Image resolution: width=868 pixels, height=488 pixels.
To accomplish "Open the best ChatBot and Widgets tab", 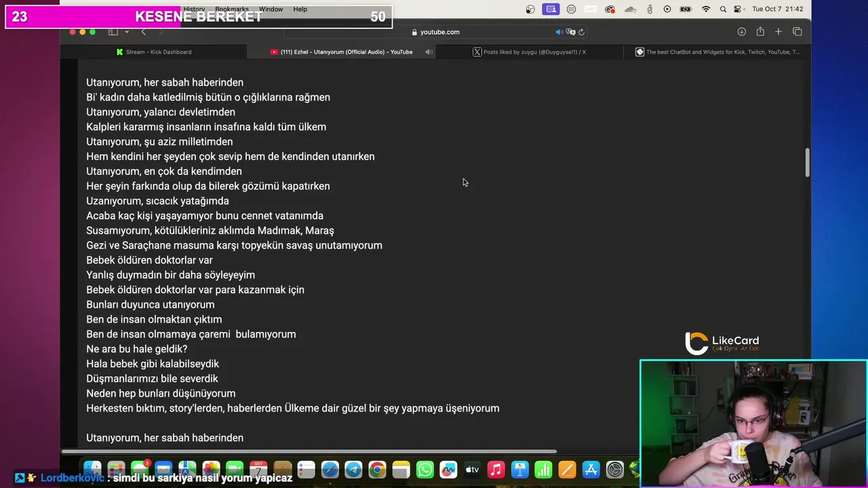I will [717, 52].
